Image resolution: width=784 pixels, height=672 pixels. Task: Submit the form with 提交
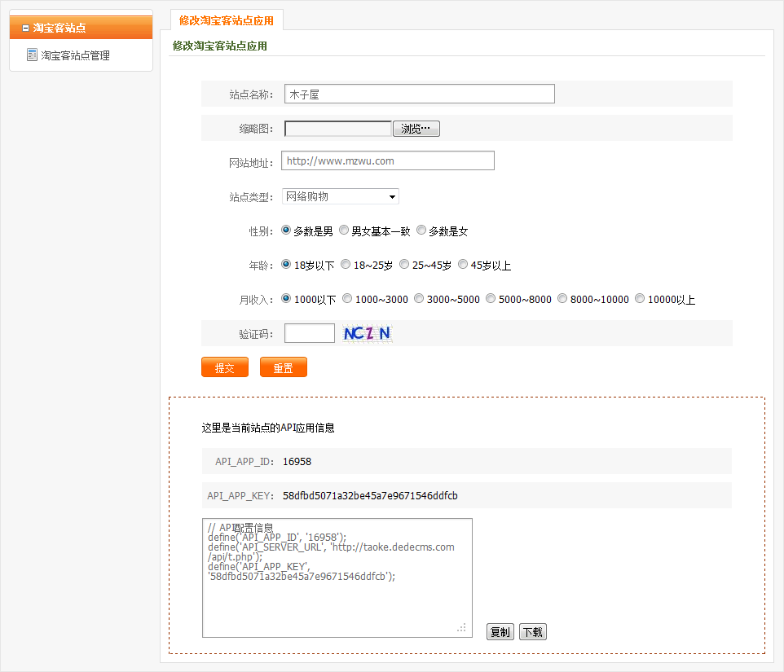tap(225, 367)
